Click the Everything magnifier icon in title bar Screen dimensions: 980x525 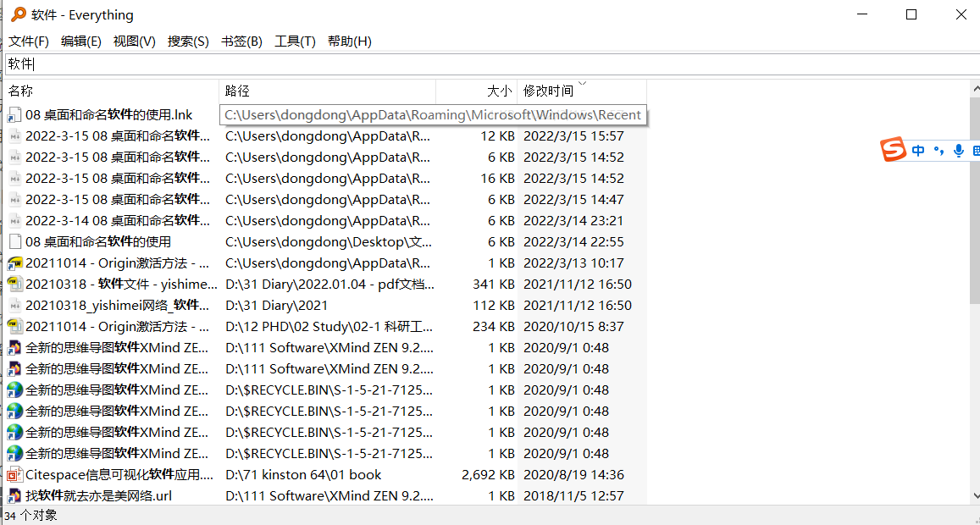point(18,14)
